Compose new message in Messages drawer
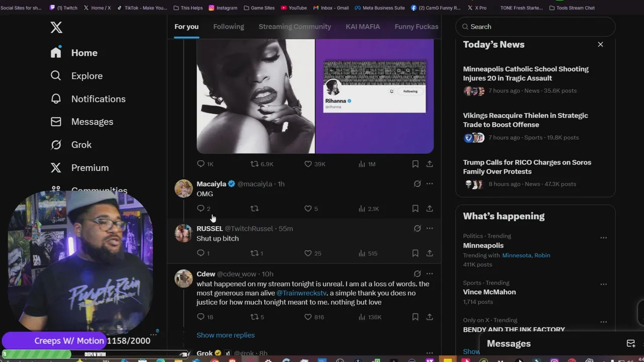 [630, 343]
